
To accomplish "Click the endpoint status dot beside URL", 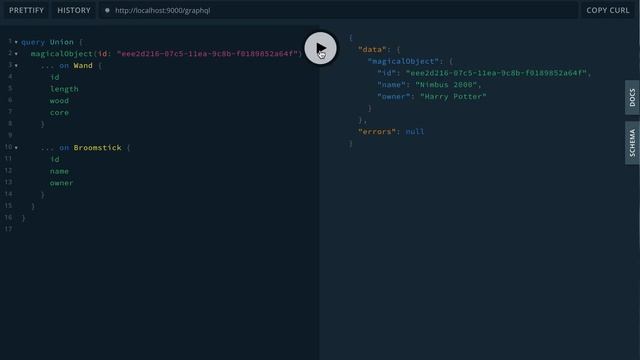I will point(107,11).
